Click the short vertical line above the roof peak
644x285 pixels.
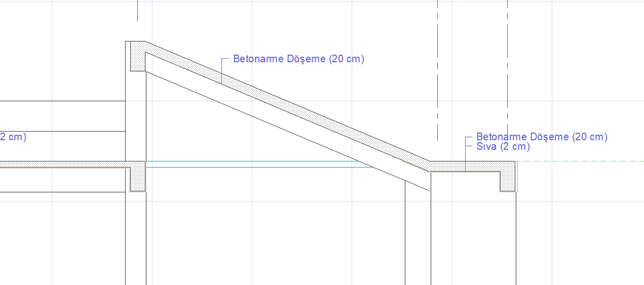pos(137,10)
